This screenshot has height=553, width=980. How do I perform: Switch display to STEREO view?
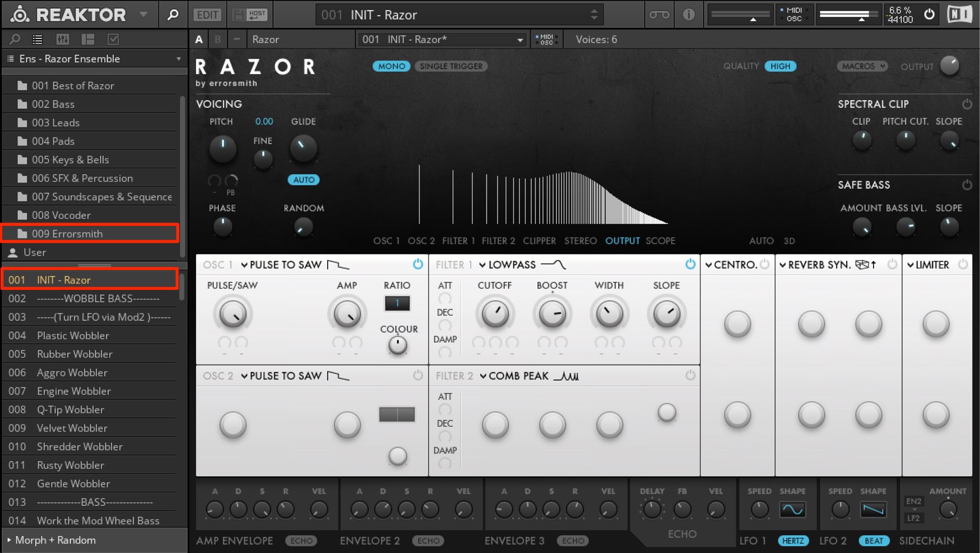click(x=580, y=241)
